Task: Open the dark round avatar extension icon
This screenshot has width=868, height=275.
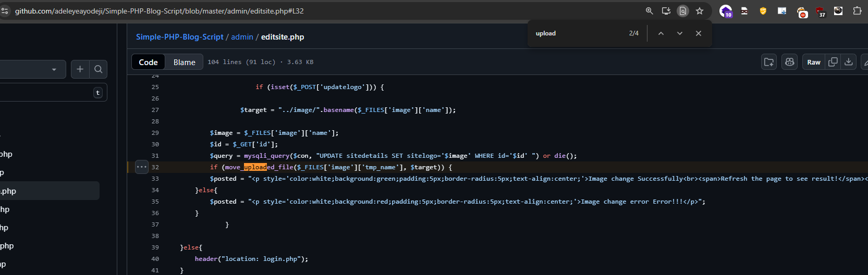Action: (x=838, y=10)
